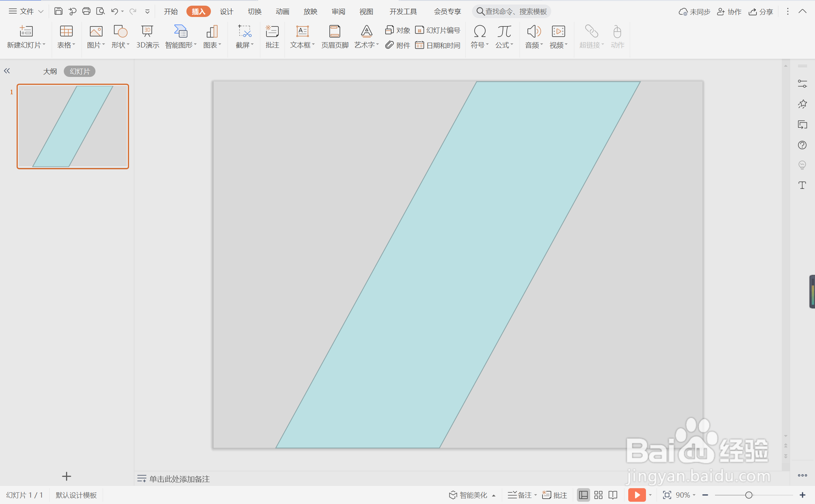Open the Developer Tools tab
This screenshot has height=504, width=815.
coord(403,12)
